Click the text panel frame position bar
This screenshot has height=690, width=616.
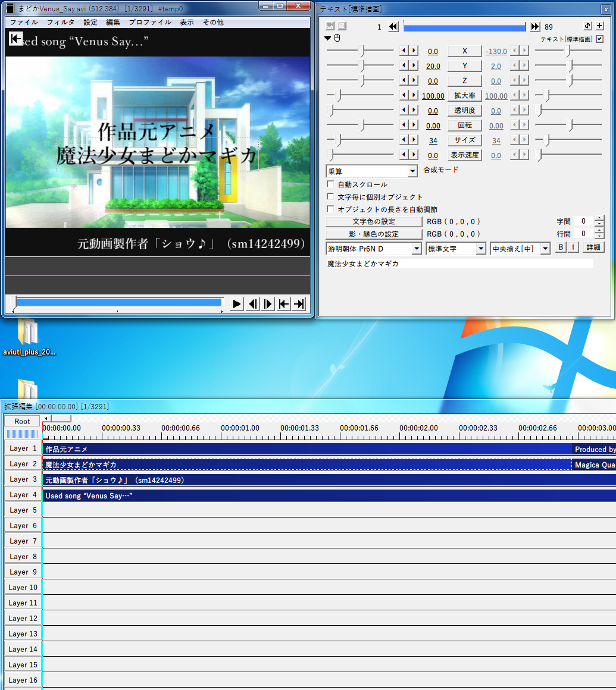point(464,27)
